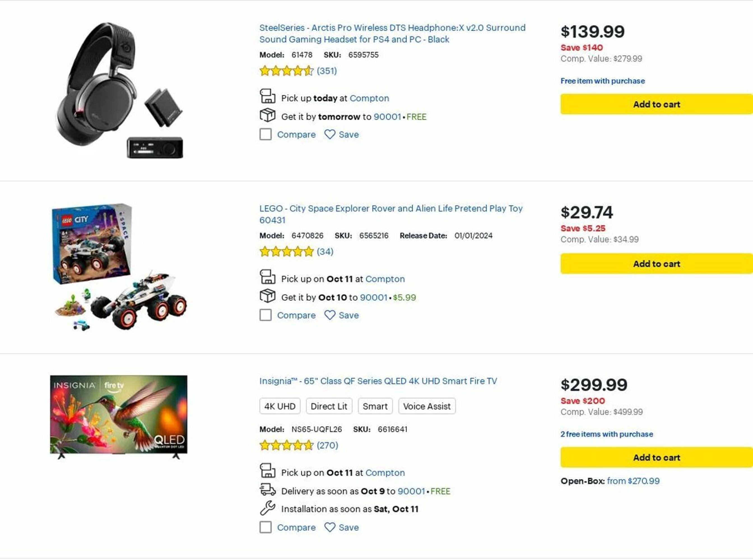Viewport: 753px width, 560px height.
Task: Enable Compare for the Insignia TV
Action: [266, 527]
